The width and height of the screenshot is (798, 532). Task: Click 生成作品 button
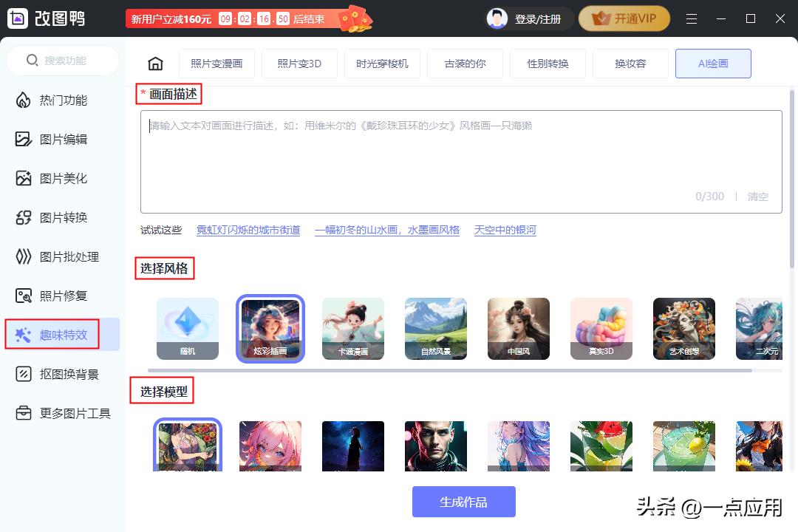[x=463, y=502]
